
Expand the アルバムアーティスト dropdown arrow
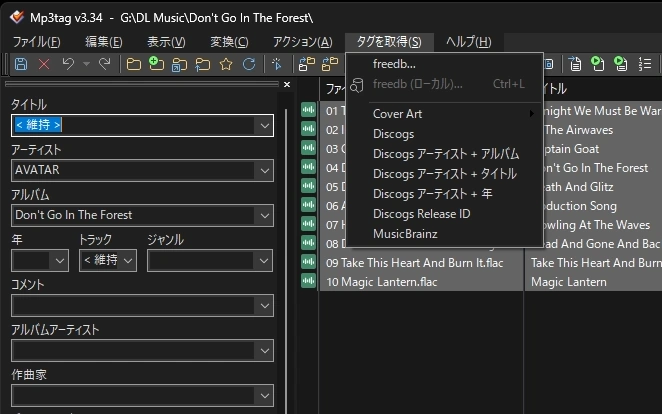point(264,351)
